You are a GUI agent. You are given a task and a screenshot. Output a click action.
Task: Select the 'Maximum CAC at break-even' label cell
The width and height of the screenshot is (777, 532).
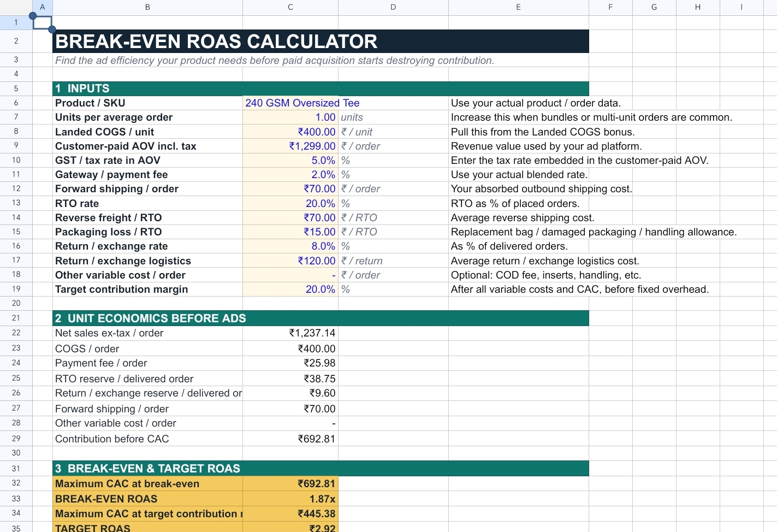(148, 483)
